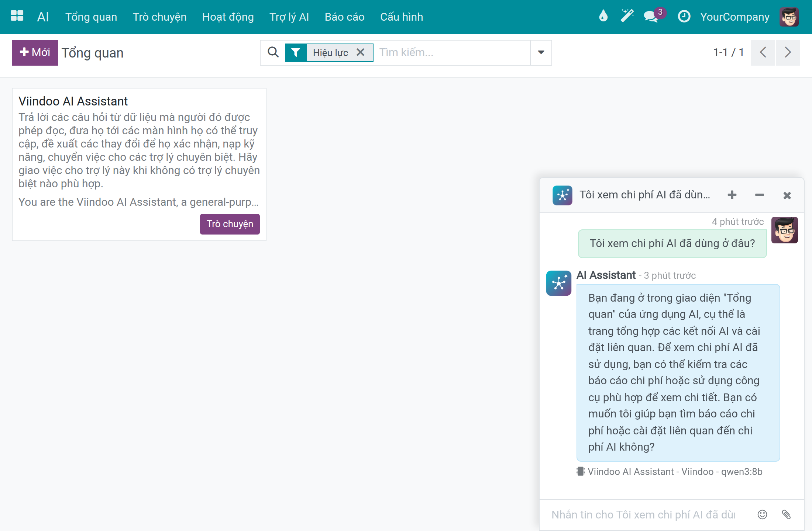Screen dimensions: 812x531
Task: Click the water drop icon in top bar
Action: click(x=603, y=16)
